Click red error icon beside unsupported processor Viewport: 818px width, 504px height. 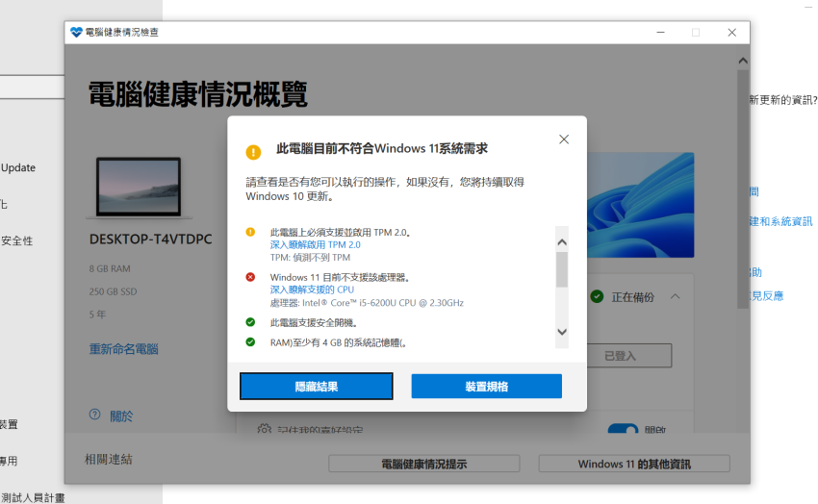click(x=250, y=277)
